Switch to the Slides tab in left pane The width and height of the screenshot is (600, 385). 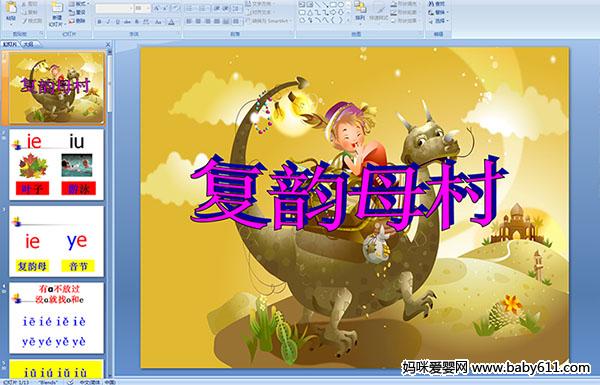point(10,44)
